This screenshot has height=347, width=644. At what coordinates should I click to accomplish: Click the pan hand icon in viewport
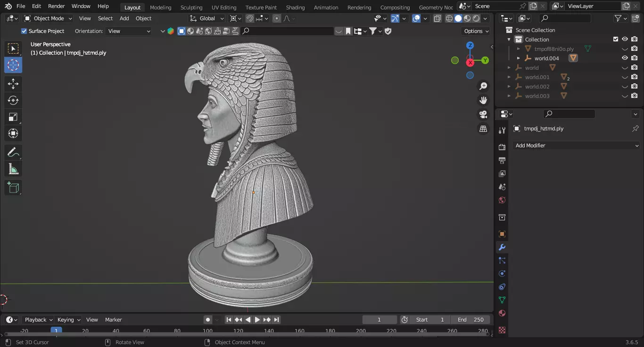point(483,100)
